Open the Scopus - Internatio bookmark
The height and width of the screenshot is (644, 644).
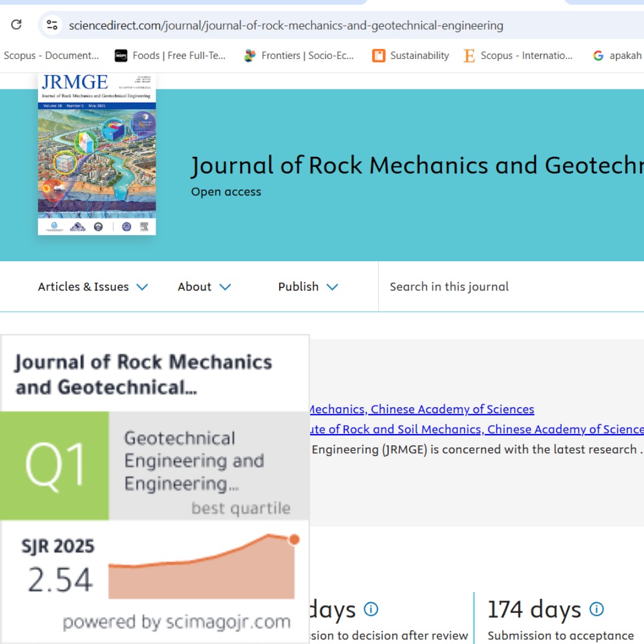click(518, 55)
